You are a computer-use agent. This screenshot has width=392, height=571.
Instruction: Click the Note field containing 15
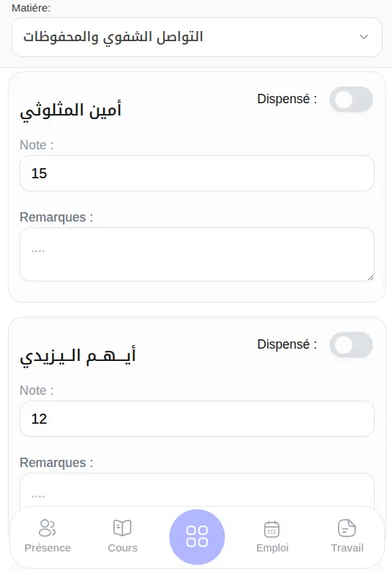coord(197,173)
